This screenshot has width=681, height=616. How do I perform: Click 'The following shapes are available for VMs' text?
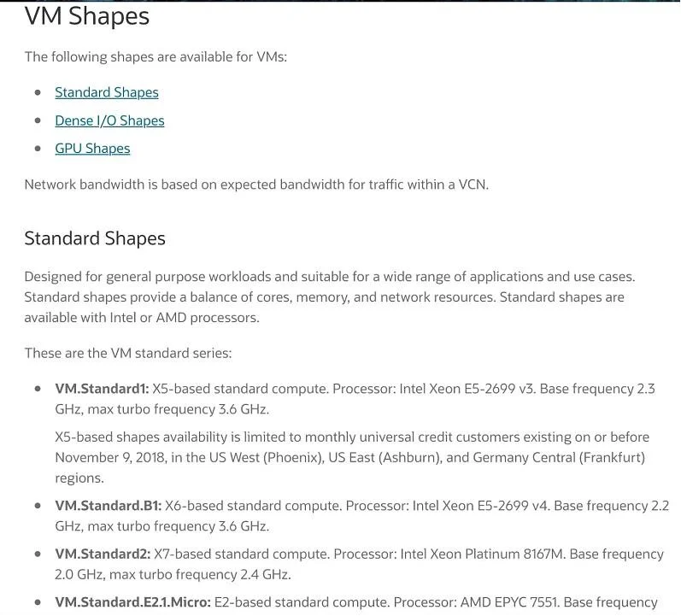coord(156,57)
